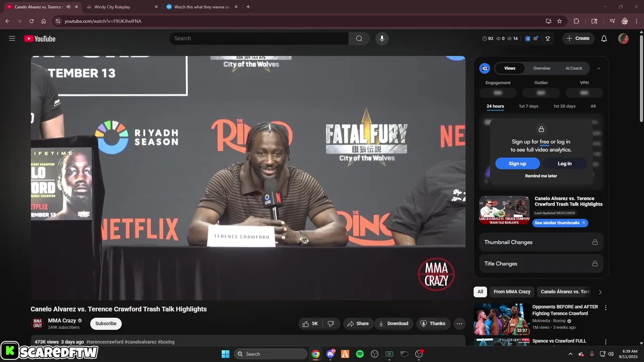The image size is (644, 362).
Task: Open the YouTube notifications bell
Action: pyautogui.click(x=604, y=38)
